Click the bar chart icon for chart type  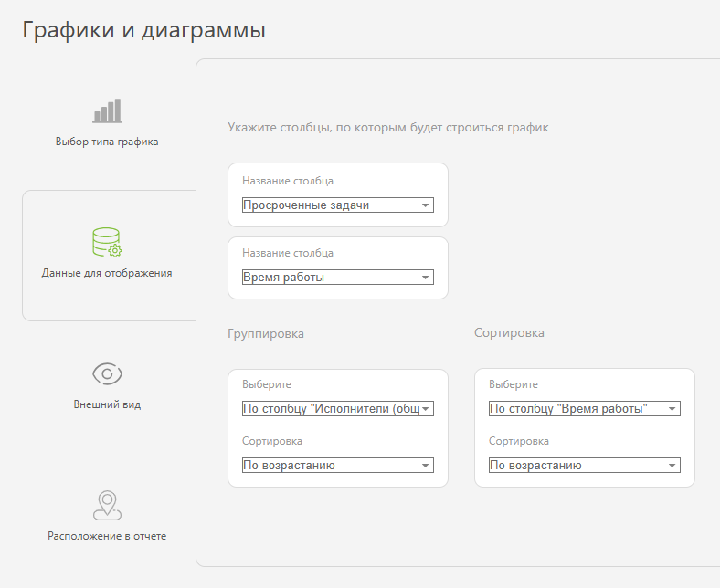pyautogui.click(x=108, y=110)
